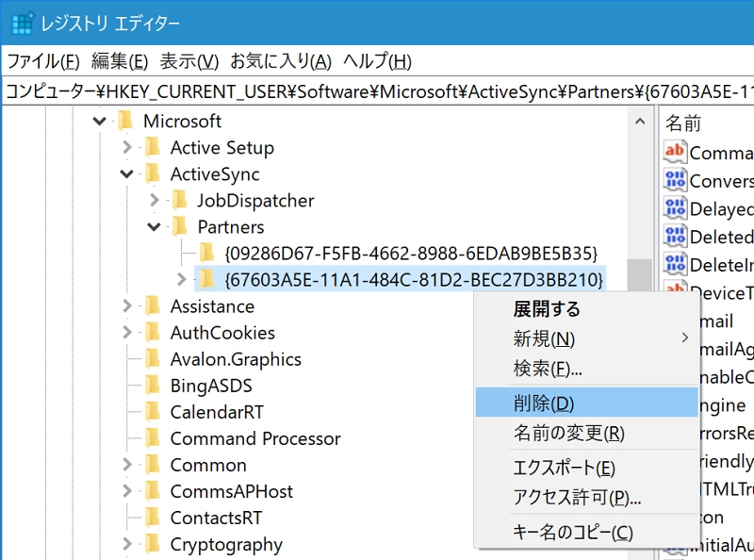Select the CalendarRT key name
Viewport: 754px width, 560px height.
(x=217, y=412)
